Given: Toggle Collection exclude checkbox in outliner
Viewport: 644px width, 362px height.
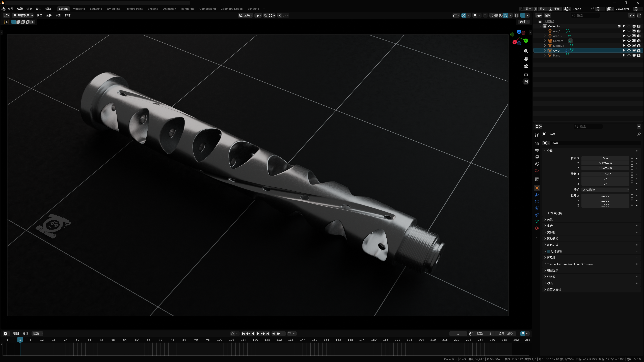Looking at the screenshot, I should (x=619, y=26).
